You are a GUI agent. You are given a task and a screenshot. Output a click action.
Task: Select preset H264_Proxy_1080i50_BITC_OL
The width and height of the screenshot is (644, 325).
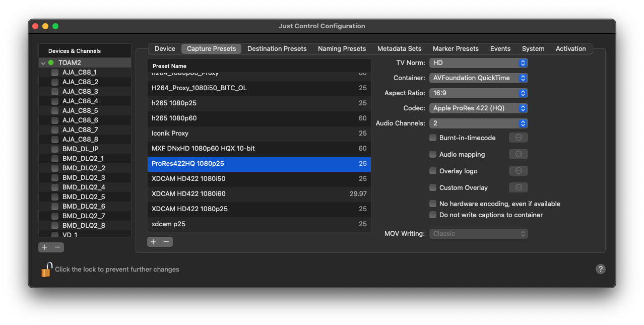(x=259, y=88)
